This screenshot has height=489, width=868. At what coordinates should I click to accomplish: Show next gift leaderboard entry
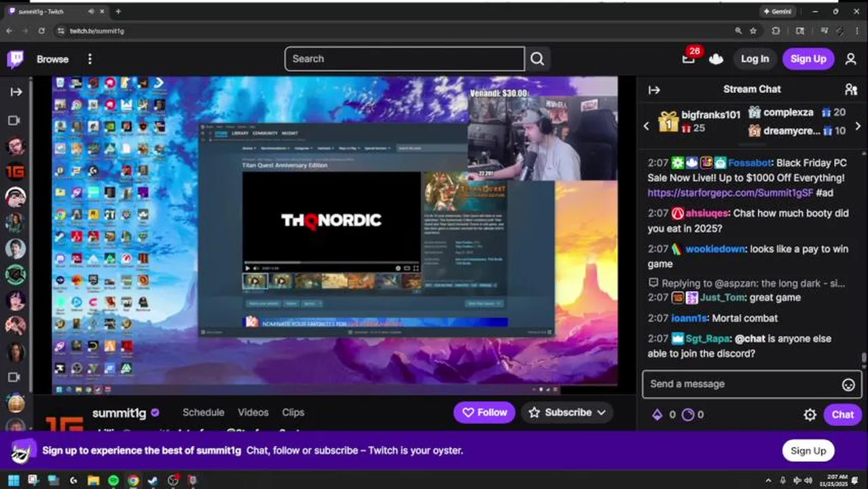click(858, 126)
